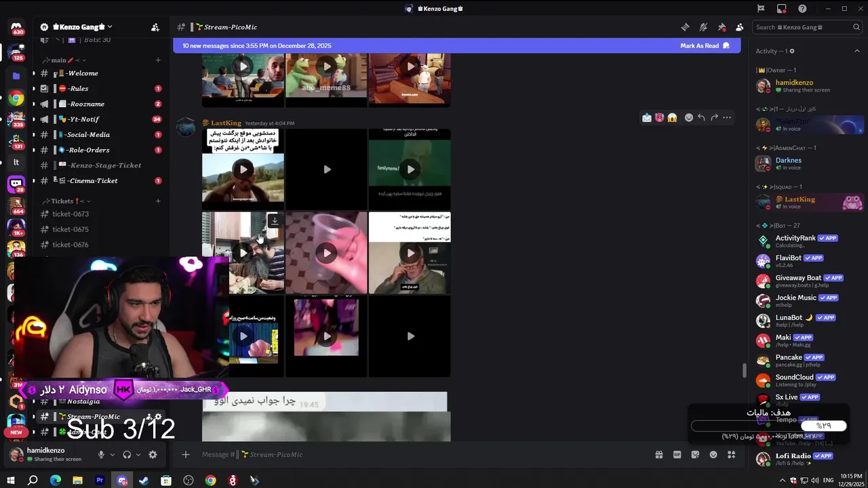Open Activity settings gear in member list
The width and height of the screenshot is (868, 488).
(x=792, y=52)
